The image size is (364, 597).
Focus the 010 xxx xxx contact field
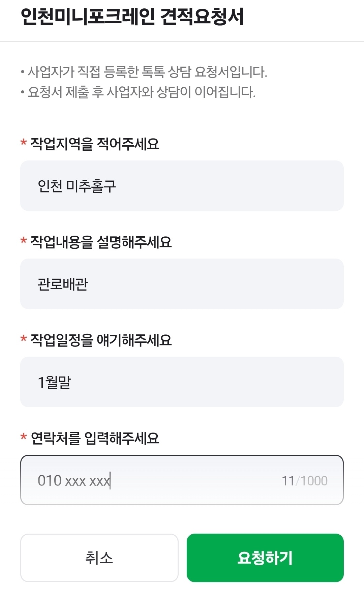coord(182,480)
